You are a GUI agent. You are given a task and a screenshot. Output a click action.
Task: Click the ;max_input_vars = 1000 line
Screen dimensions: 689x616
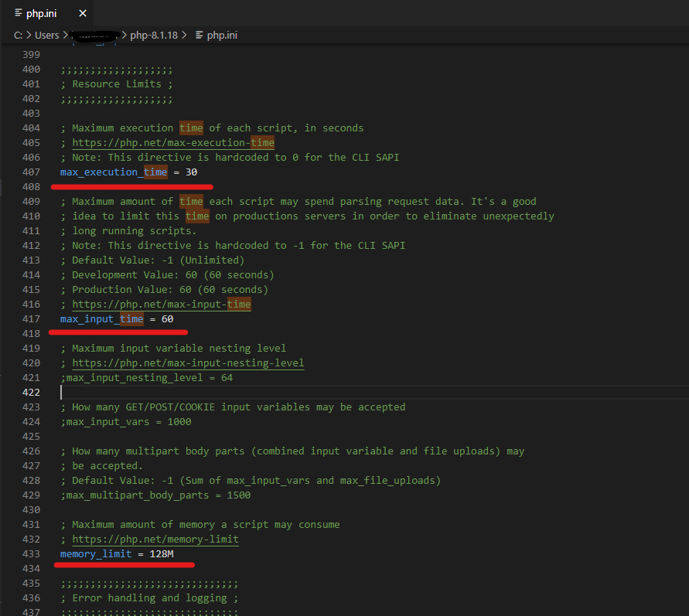pos(126,421)
